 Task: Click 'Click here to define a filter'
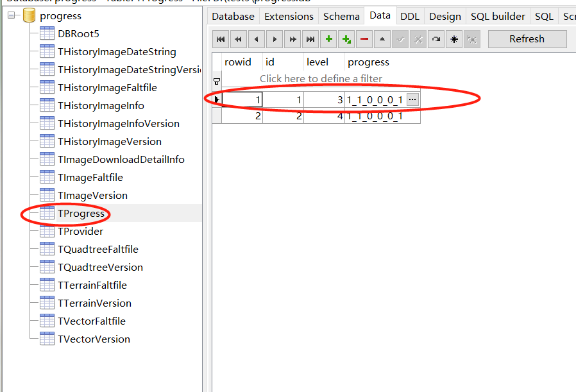tap(321, 79)
